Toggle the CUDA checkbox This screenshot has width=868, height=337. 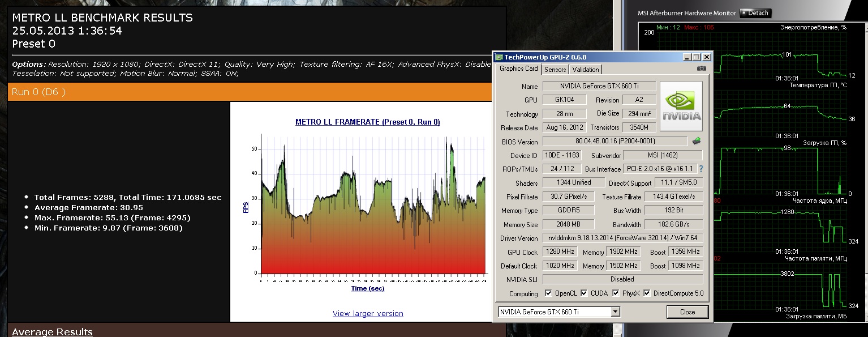pyautogui.click(x=584, y=293)
